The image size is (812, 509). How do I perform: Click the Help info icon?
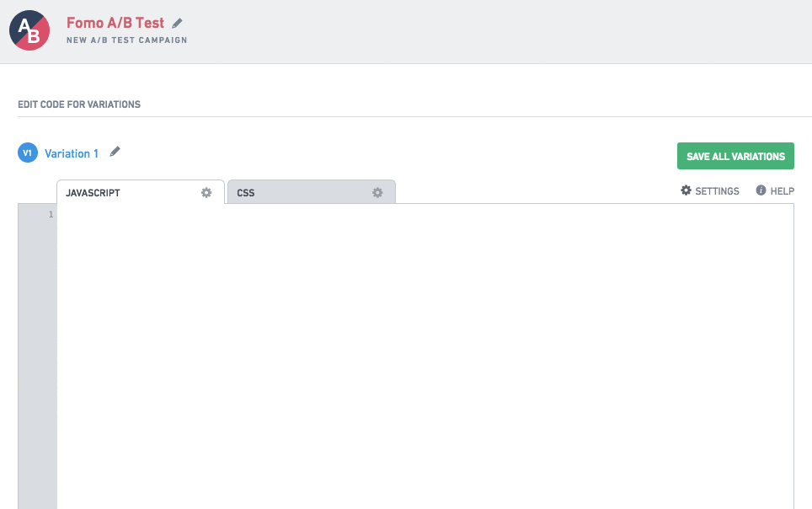coord(761,190)
